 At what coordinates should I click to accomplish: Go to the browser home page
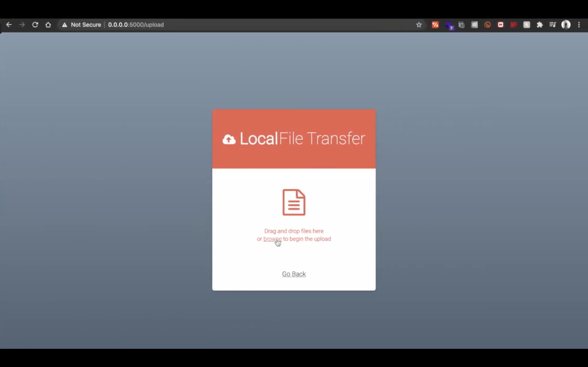point(48,25)
